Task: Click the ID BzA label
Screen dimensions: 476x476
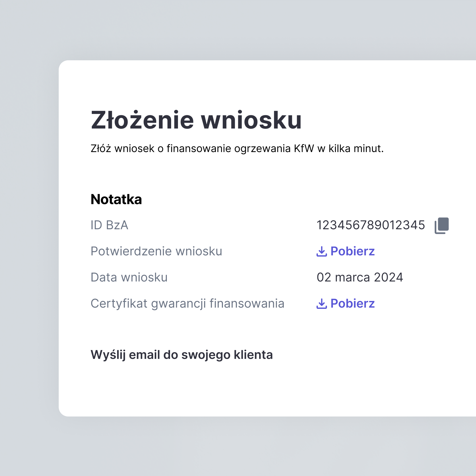Action: [109, 225]
